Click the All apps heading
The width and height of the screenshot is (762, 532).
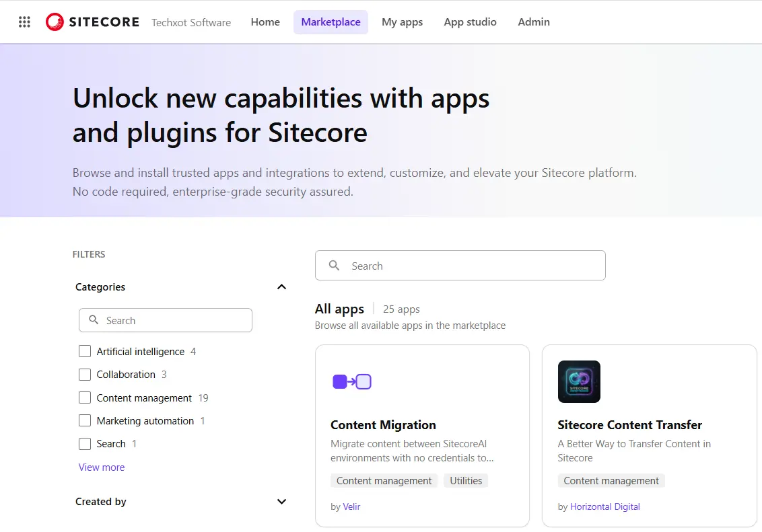pyautogui.click(x=339, y=309)
